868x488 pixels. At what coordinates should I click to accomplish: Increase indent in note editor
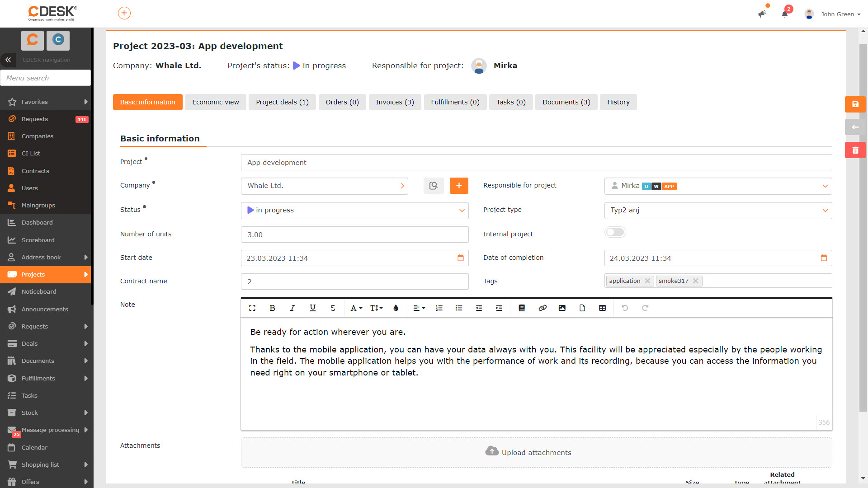[x=499, y=308]
